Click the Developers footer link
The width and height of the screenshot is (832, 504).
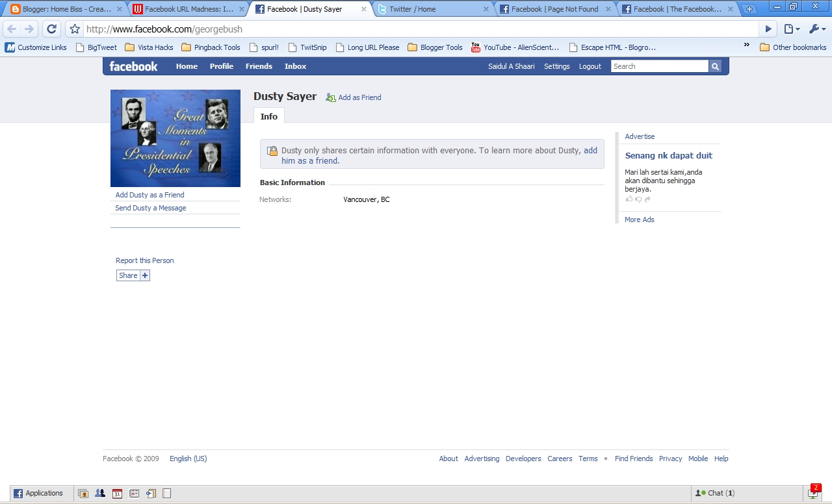523,459
